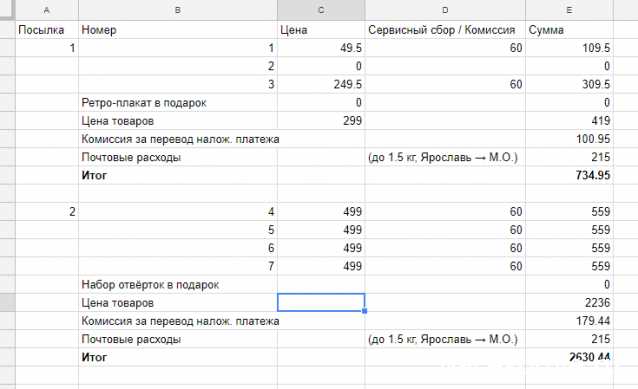Select parcel number 2 in column A
This screenshot has height=389, width=638.
click(47, 212)
